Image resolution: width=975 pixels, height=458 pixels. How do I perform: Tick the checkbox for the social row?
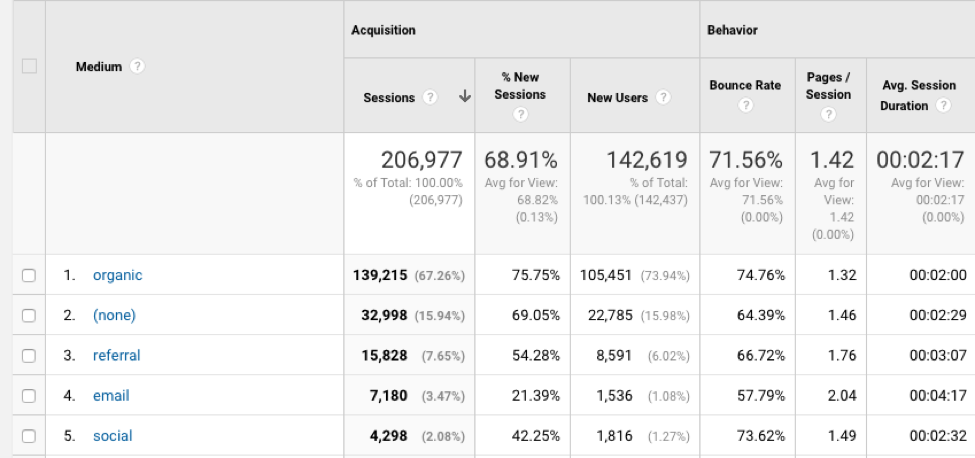(29, 436)
